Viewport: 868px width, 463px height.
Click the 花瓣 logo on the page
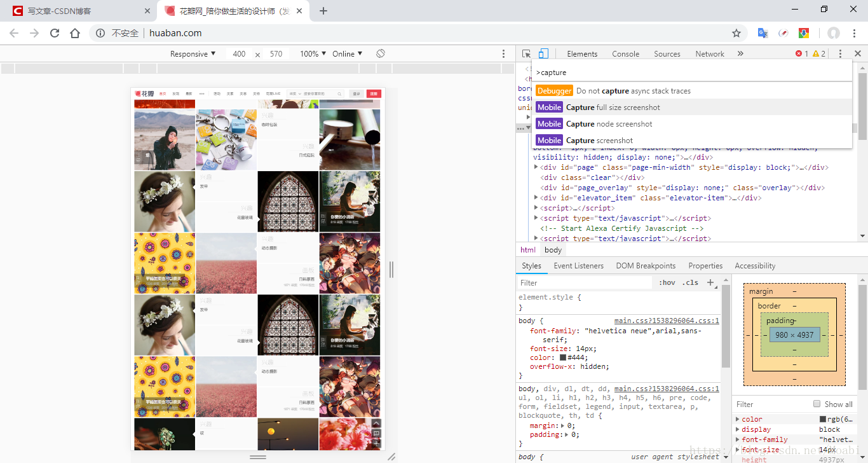[x=145, y=93]
